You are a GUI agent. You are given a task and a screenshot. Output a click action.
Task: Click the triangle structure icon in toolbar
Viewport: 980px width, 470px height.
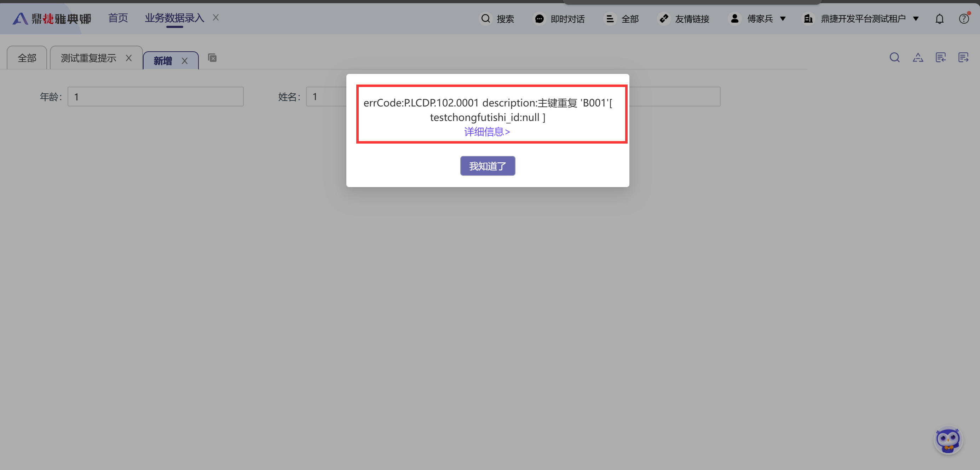pos(918,57)
